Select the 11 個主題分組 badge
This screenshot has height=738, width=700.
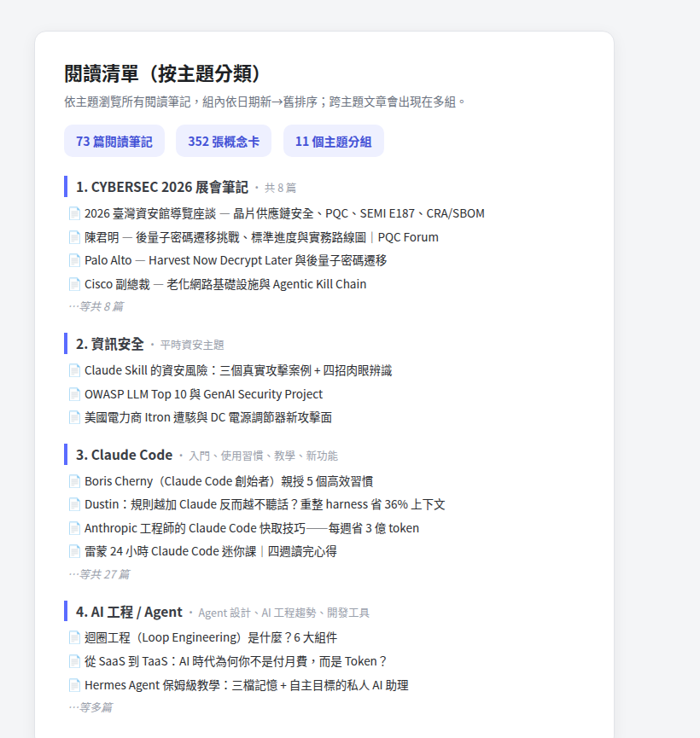(334, 141)
